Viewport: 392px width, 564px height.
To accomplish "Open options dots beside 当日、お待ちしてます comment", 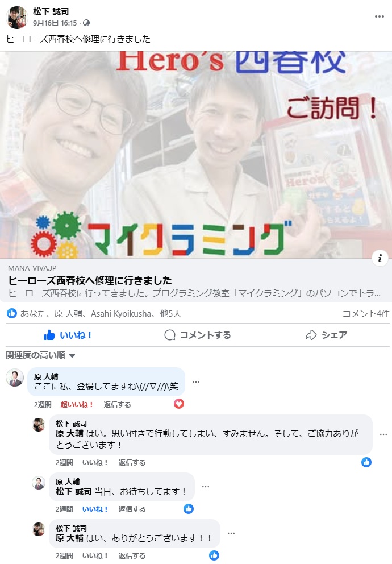I will (x=206, y=487).
